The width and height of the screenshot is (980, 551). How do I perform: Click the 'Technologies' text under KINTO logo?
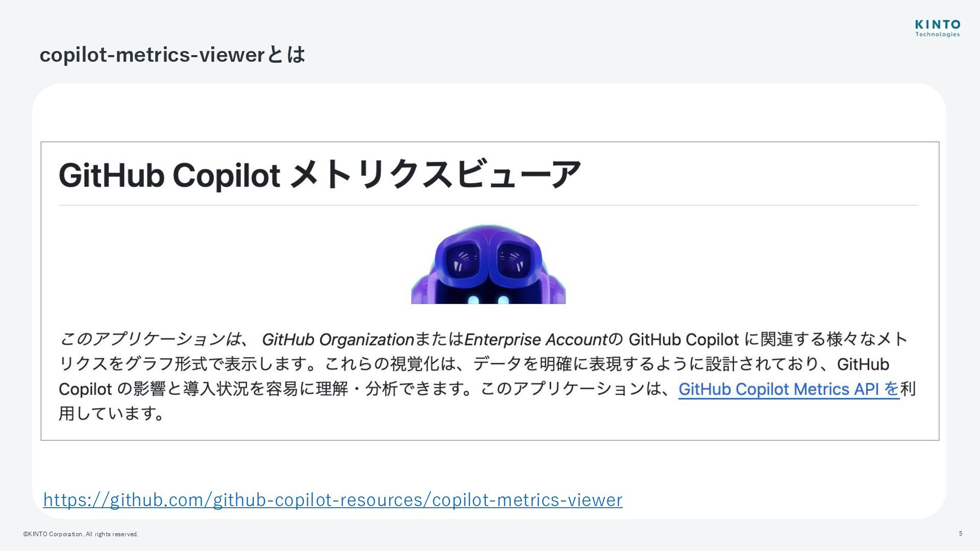click(x=938, y=35)
